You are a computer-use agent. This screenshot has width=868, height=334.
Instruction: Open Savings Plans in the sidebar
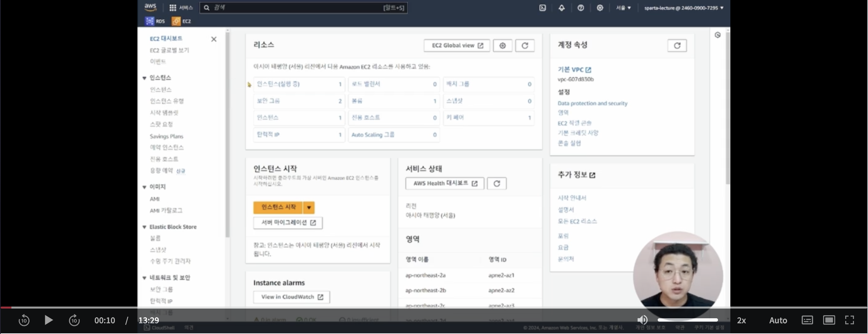click(x=166, y=136)
